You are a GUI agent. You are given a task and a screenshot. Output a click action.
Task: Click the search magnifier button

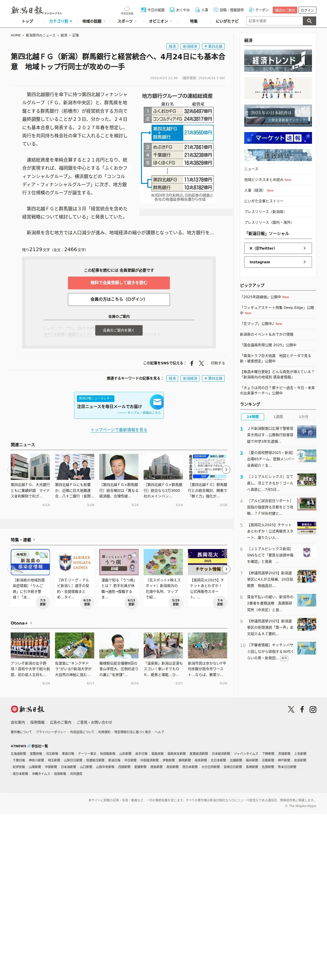pyautogui.click(x=309, y=21)
